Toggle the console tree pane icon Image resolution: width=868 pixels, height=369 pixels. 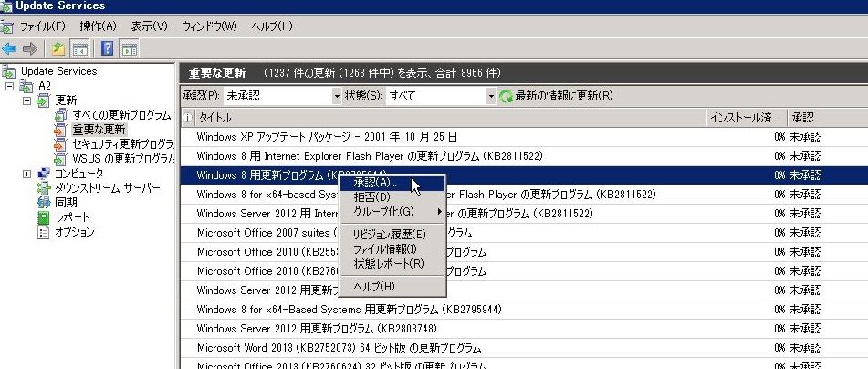(79, 48)
